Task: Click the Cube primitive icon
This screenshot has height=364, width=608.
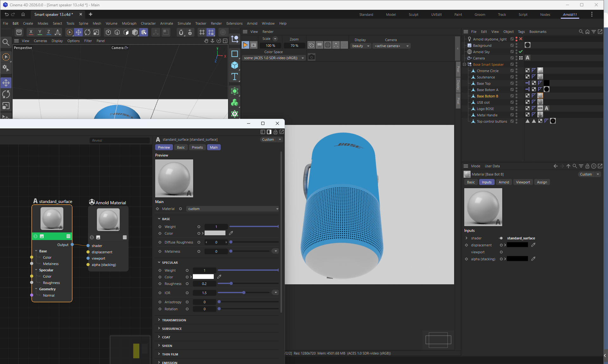Action: (235, 65)
